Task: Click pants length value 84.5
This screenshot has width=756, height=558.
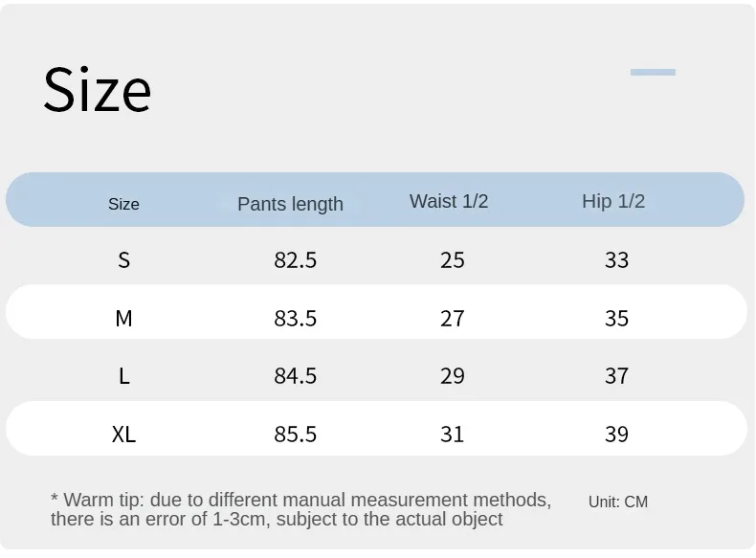Action: [295, 376]
